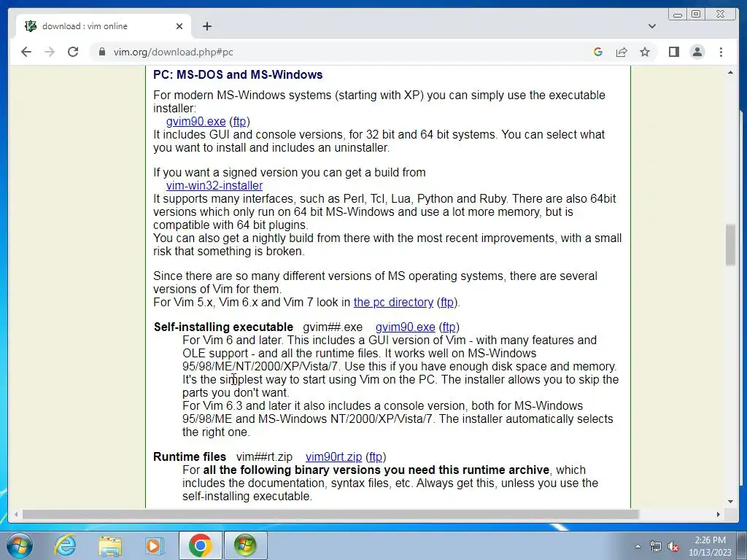Click the gvim##.exe filename text
Screen dimensions: 747x560
(x=333, y=327)
